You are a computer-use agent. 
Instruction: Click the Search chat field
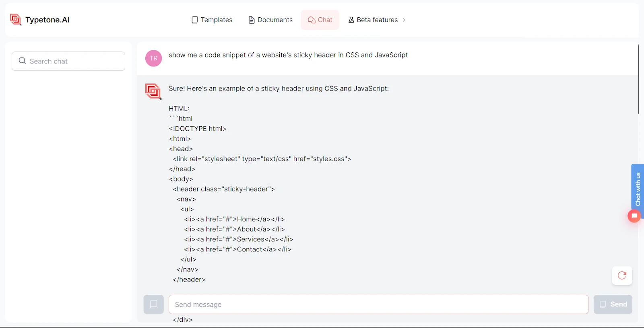point(68,61)
